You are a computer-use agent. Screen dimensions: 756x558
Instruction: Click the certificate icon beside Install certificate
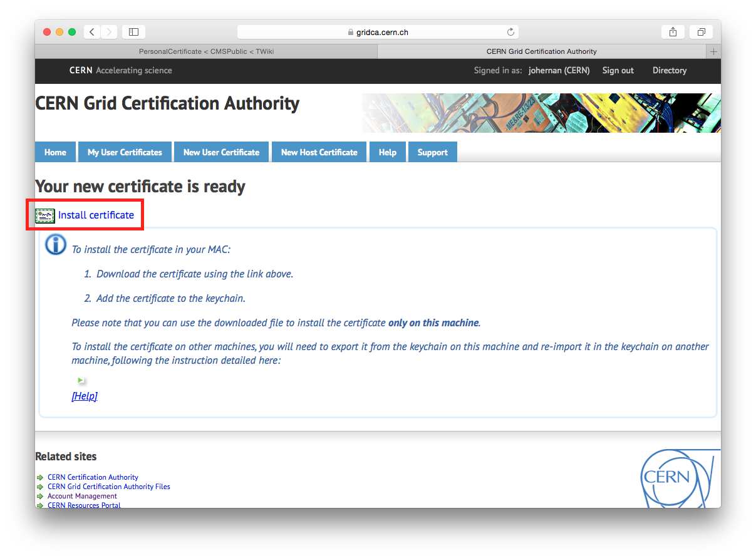[45, 215]
